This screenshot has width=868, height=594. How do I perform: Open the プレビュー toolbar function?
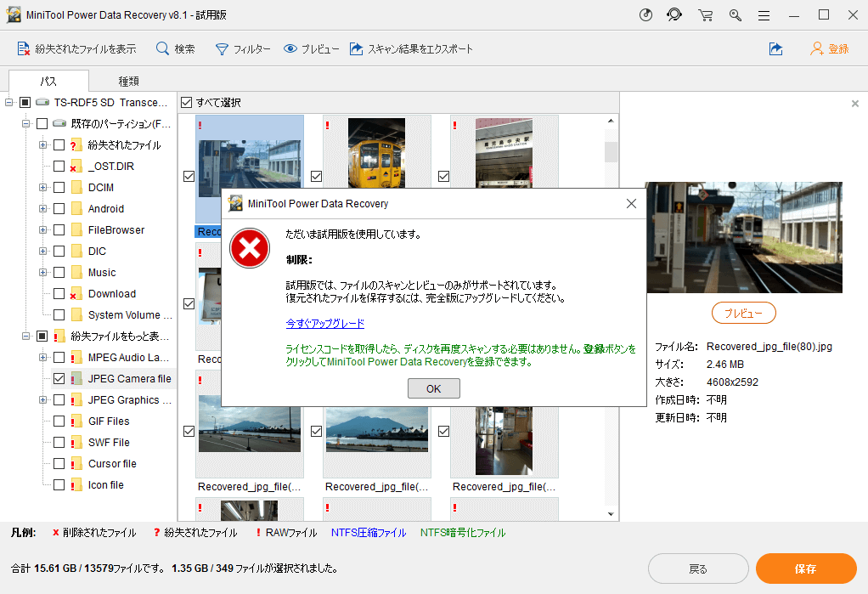coord(290,48)
